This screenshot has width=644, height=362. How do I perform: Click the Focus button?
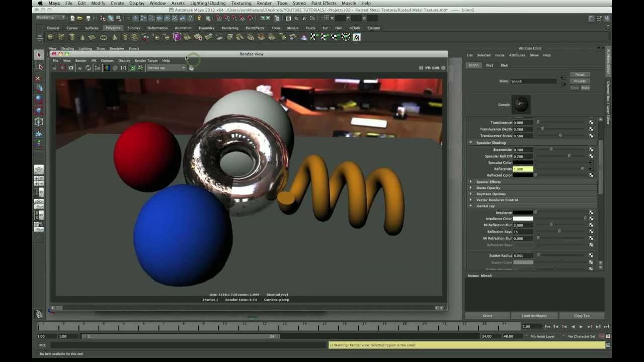[x=580, y=74]
